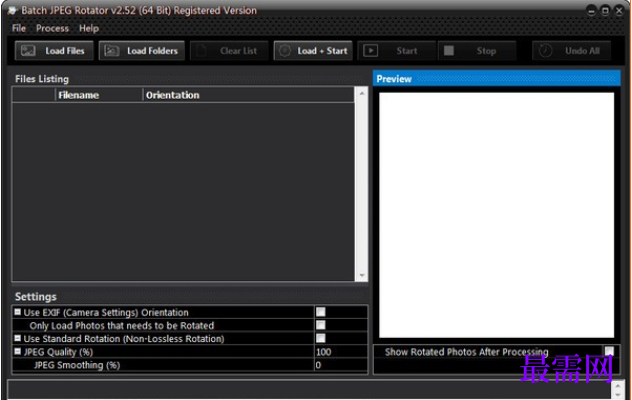The width and height of the screenshot is (632, 400).
Task: Click the Start button label
Action: pyautogui.click(x=407, y=51)
